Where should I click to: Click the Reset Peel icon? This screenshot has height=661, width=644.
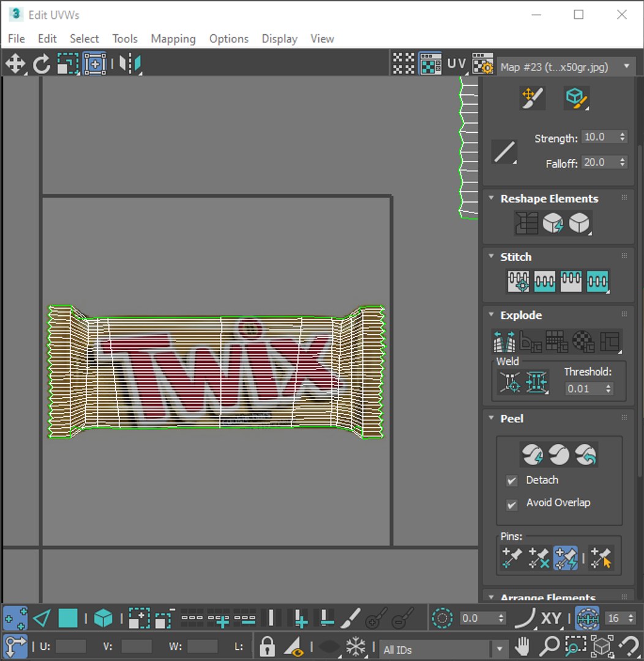click(586, 455)
